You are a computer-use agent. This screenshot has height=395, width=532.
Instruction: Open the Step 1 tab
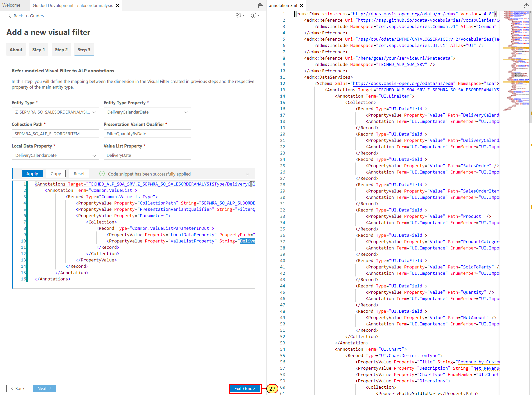39,50
